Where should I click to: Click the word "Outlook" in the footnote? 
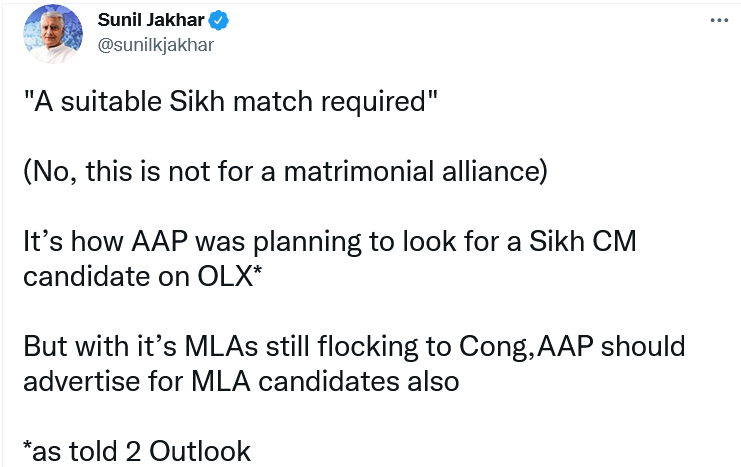pyautogui.click(x=199, y=451)
